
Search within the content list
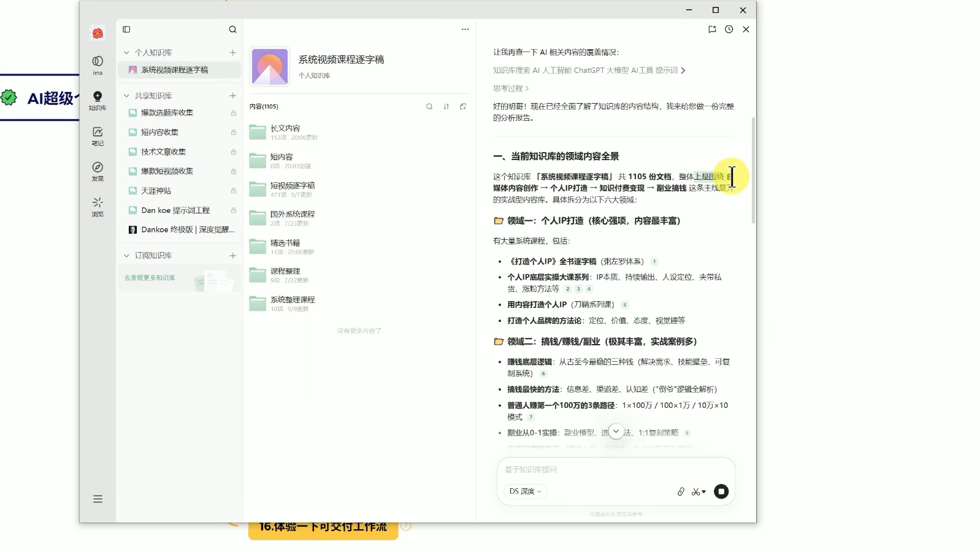[x=429, y=107]
